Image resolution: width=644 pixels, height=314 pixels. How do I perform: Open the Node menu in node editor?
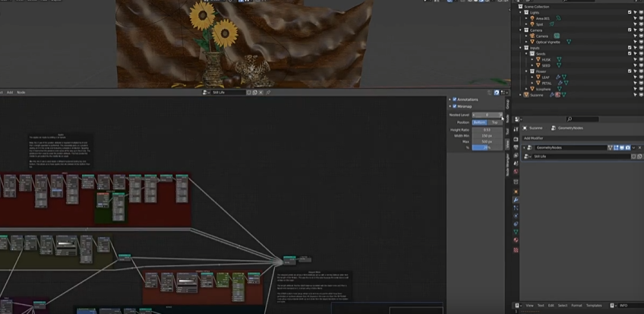21,93
